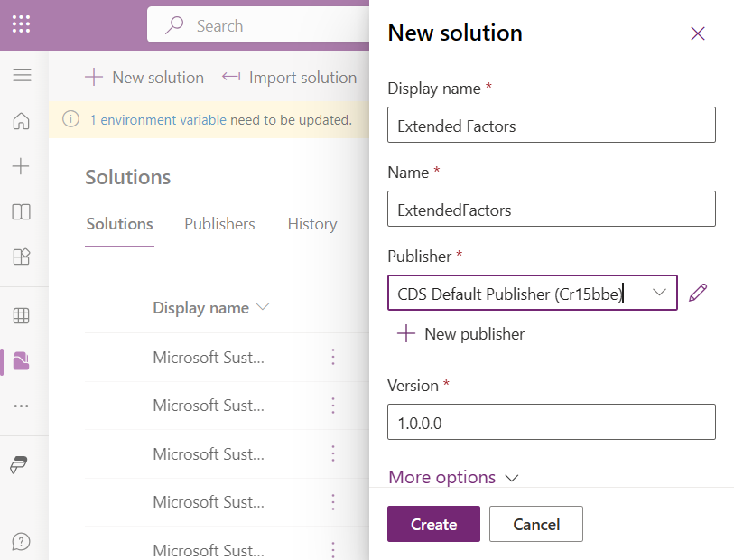Go to Home in sidebar
The image size is (734, 560).
[x=21, y=121]
